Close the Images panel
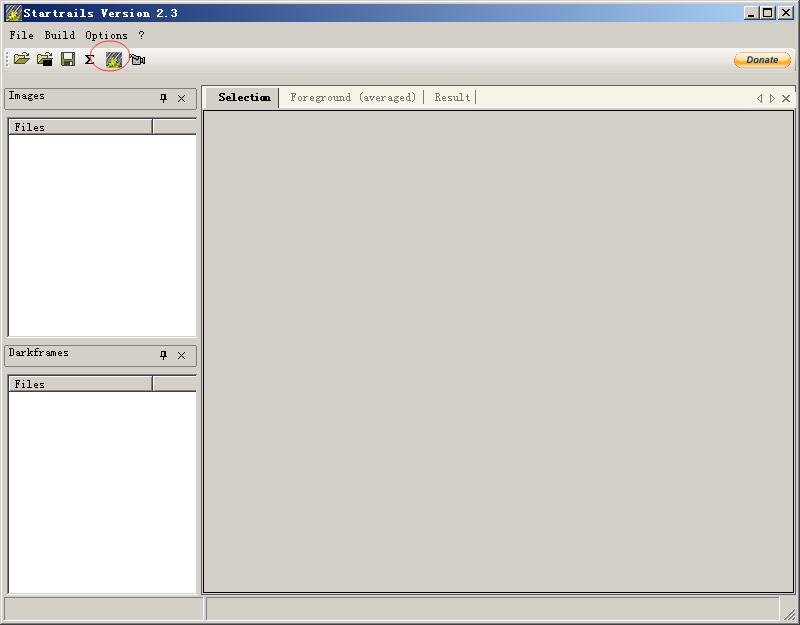 coord(182,98)
